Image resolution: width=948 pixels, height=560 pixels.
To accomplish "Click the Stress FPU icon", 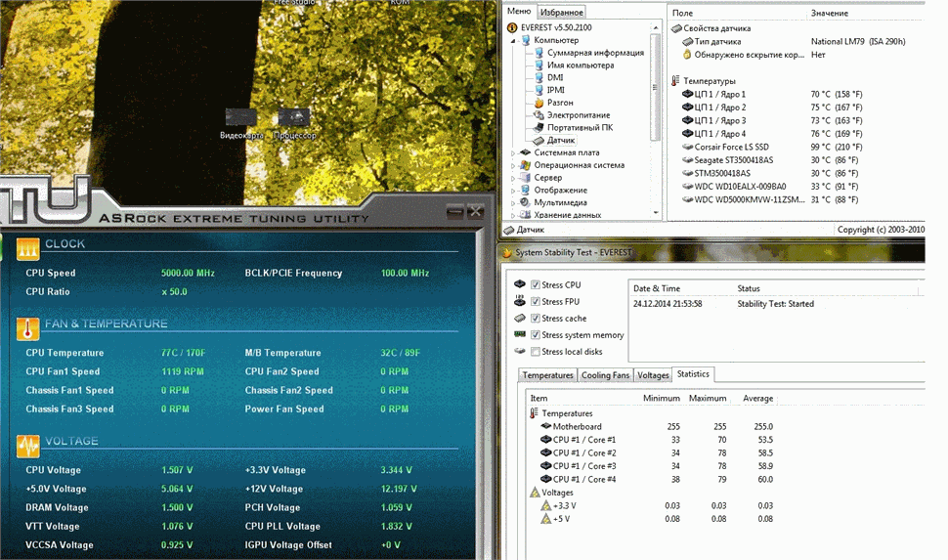I will [519, 301].
